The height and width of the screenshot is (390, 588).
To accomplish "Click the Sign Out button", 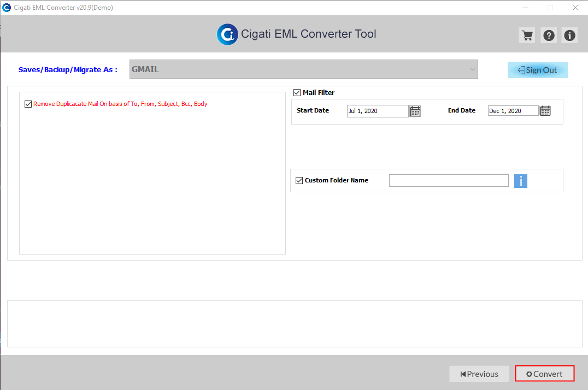I will (x=537, y=70).
